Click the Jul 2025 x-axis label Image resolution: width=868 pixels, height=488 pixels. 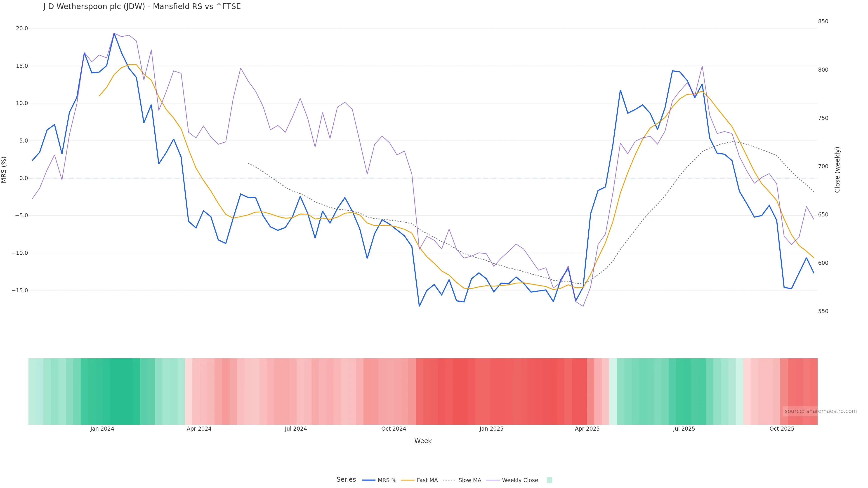(684, 429)
